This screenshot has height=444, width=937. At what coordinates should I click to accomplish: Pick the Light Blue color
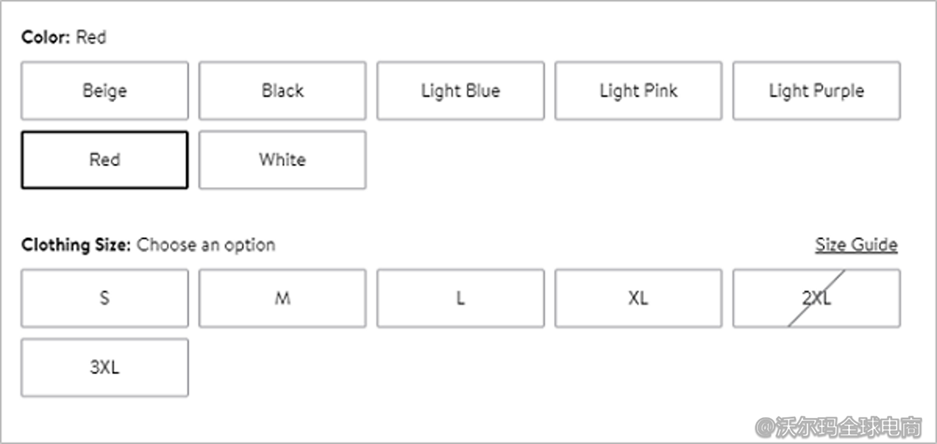460,91
